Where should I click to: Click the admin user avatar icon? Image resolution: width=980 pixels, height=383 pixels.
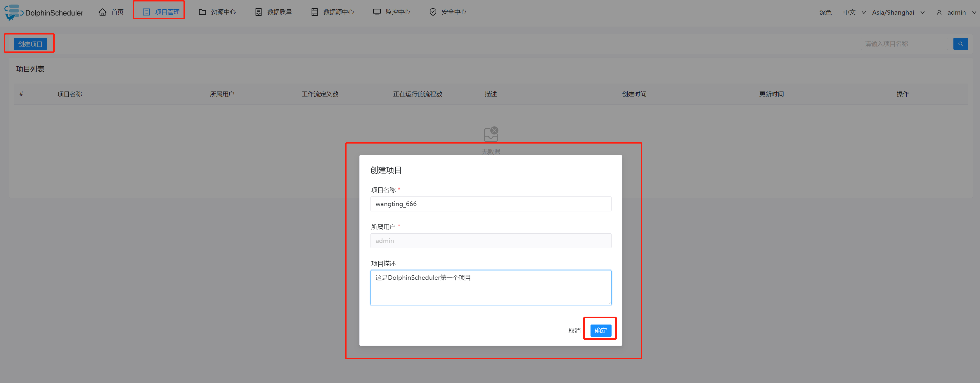click(939, 13)
